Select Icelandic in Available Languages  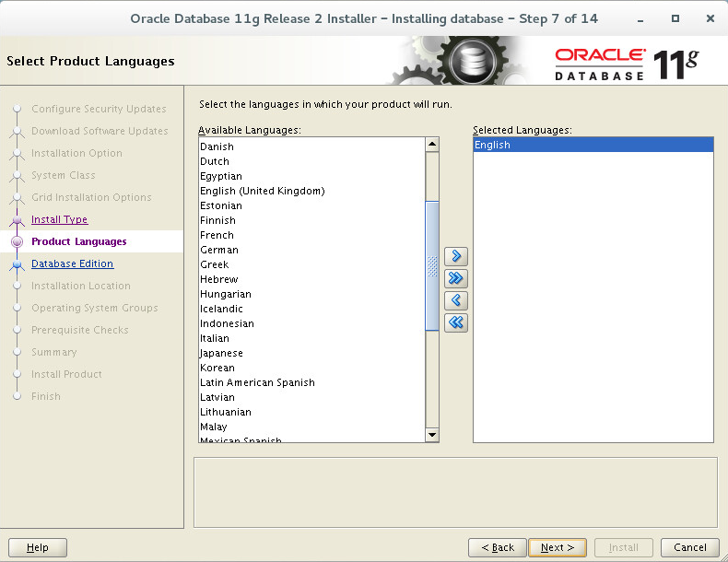click(311, 309)
